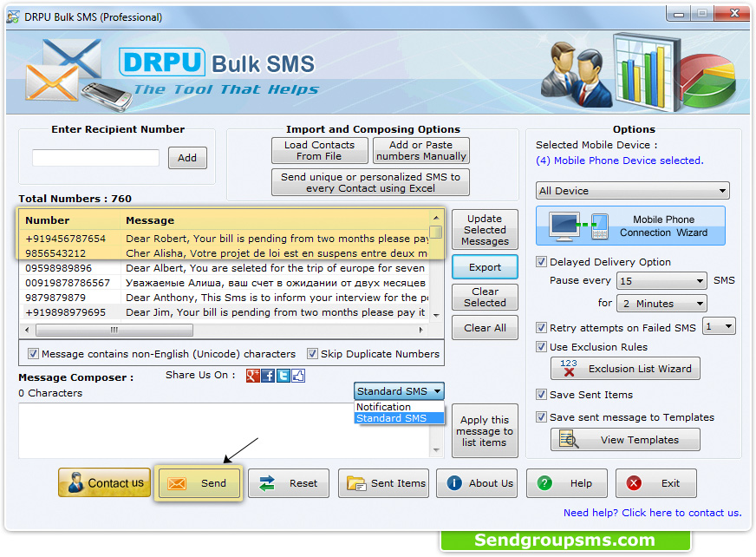
Task: Click the Send envelope icon
Action: [x=179, y=483]
